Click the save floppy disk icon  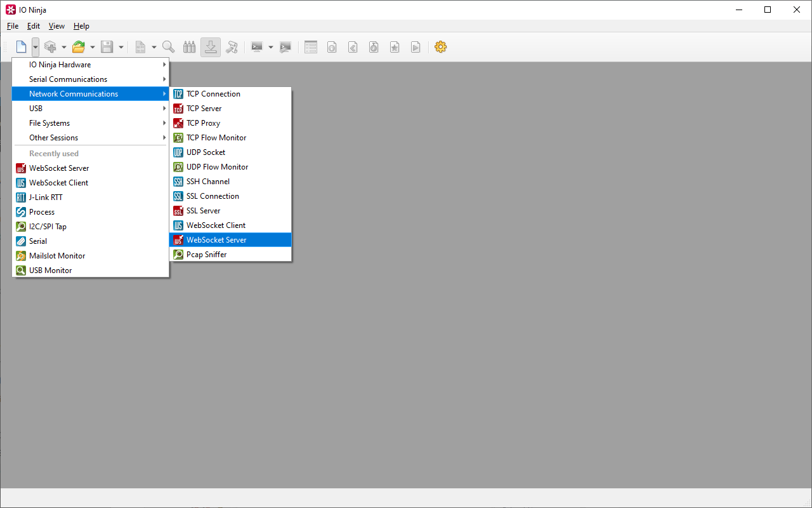pos(107,47)
